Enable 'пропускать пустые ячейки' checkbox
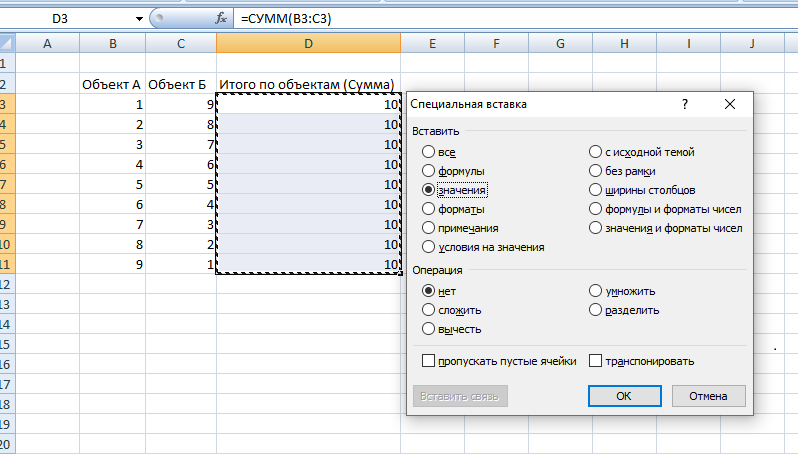 coord(429,361)
